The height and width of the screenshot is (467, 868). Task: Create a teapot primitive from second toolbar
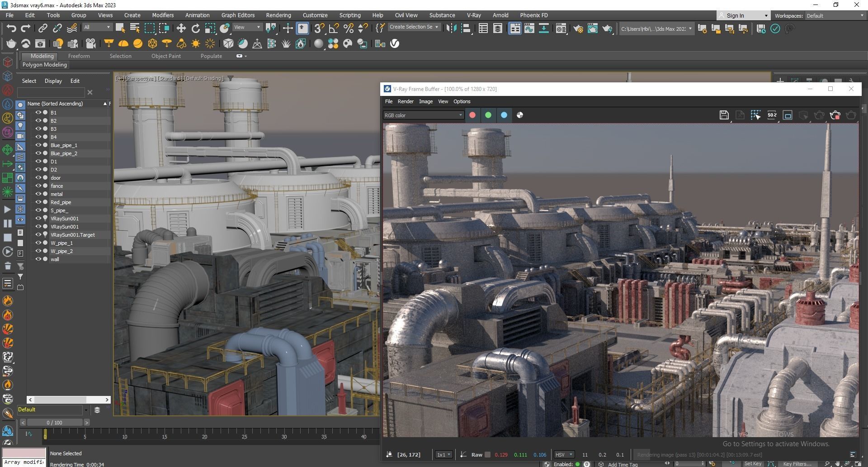(11, 43)
